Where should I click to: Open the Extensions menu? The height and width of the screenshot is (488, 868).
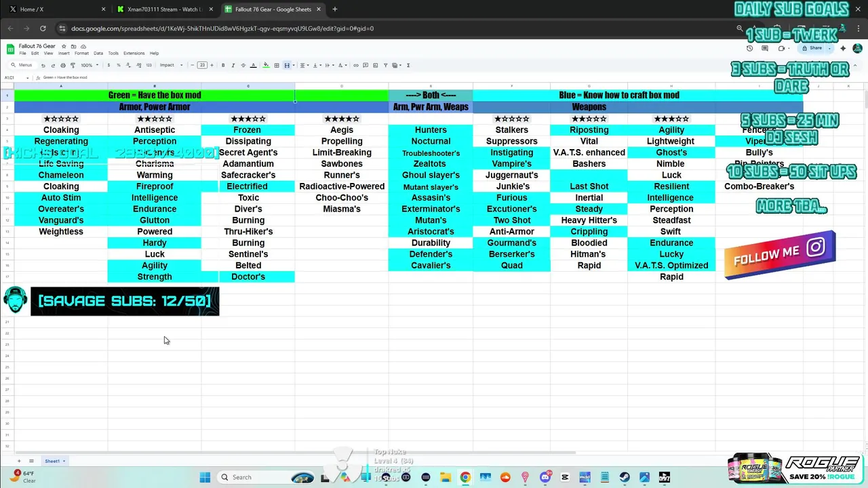pos(134,53)
